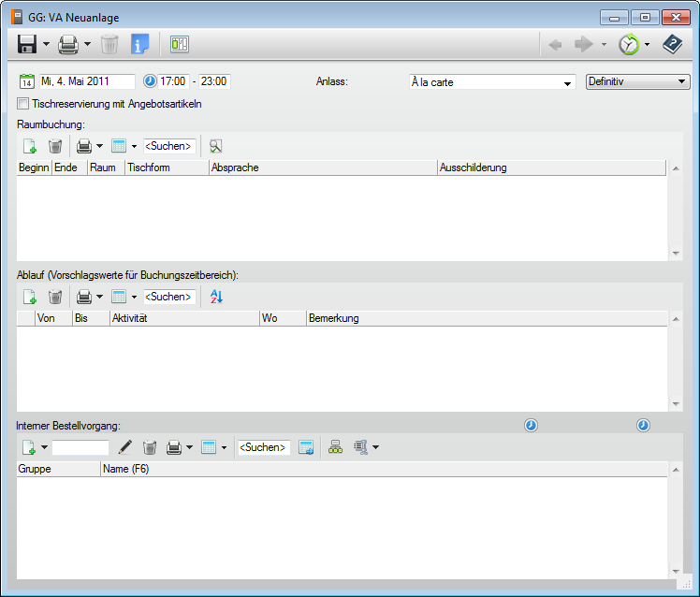Enable Tischreservierung mit Angebotsartikeln checkbox

[x=23, y=104]
